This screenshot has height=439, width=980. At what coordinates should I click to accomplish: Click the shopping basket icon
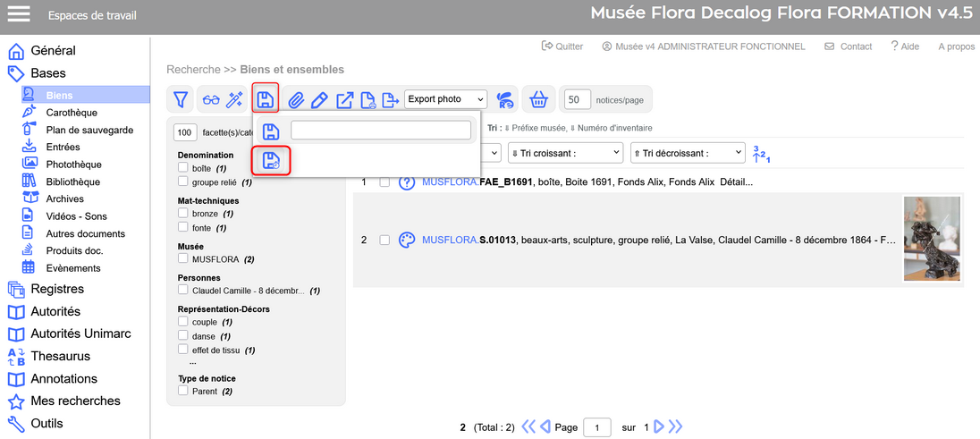(x=538, y=99)
